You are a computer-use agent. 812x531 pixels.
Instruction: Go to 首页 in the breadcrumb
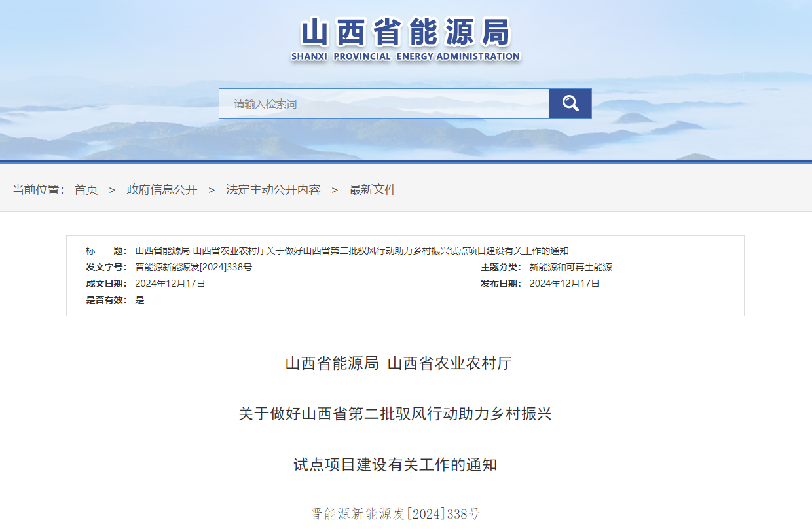[x=86, y=190]
